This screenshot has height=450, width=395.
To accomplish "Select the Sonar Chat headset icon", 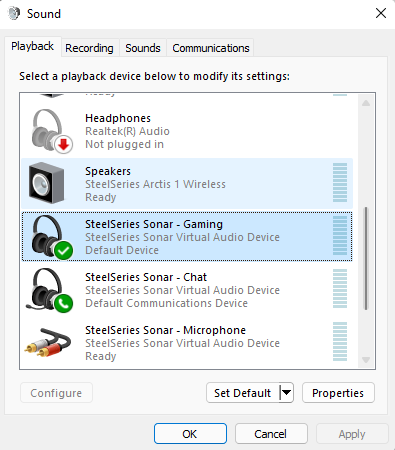I will pyautogui.click(x=50, y=290).
